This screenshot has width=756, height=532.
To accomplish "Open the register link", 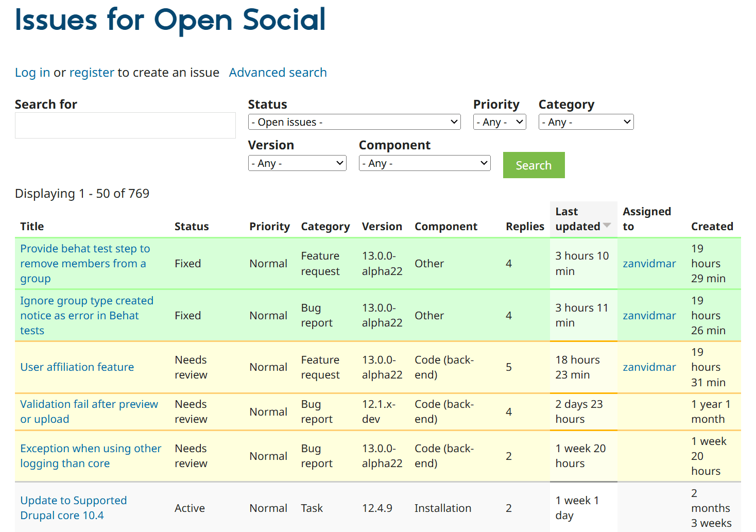I will coord(92,73).
